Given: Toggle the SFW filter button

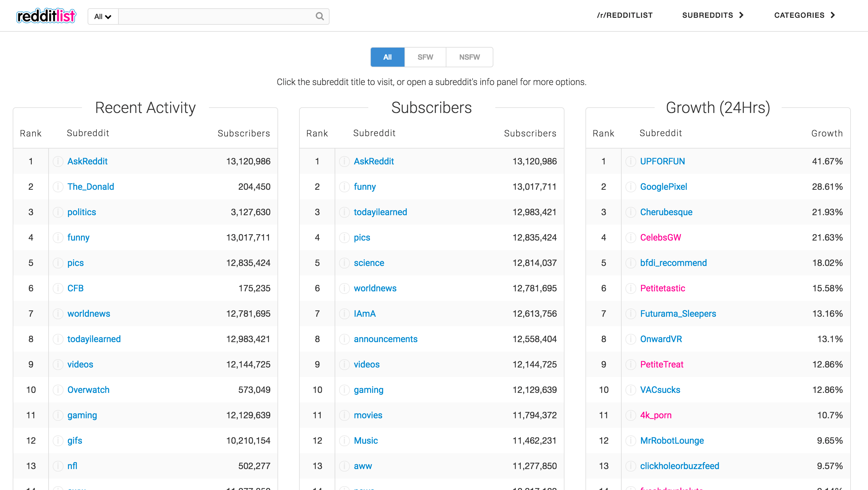Looking at the screenshot, I should pyautogui.click(x=425, y=56).
